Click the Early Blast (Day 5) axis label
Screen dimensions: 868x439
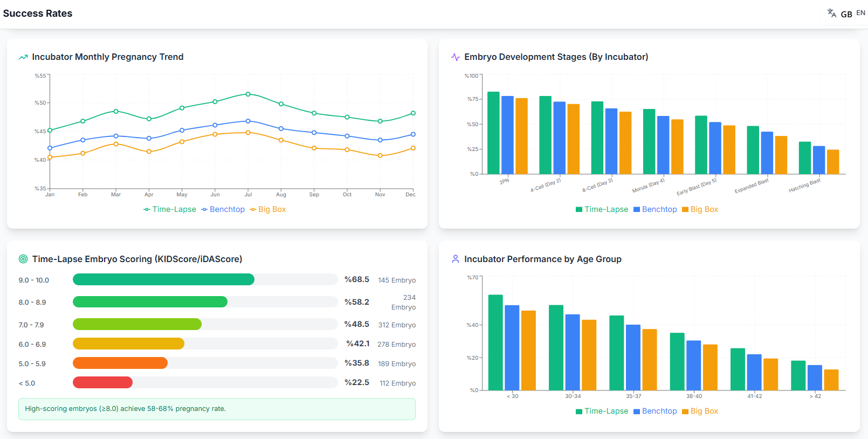click(697, 187)
